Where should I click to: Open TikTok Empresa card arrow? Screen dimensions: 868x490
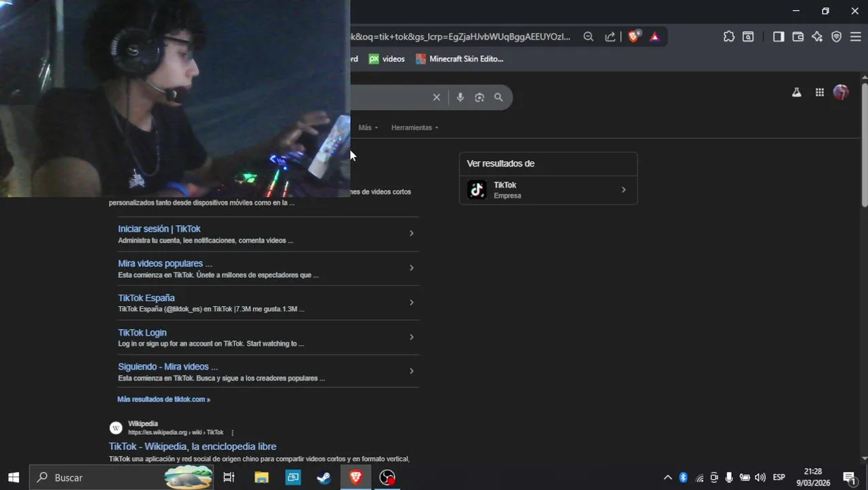click(x=624, y=190)
